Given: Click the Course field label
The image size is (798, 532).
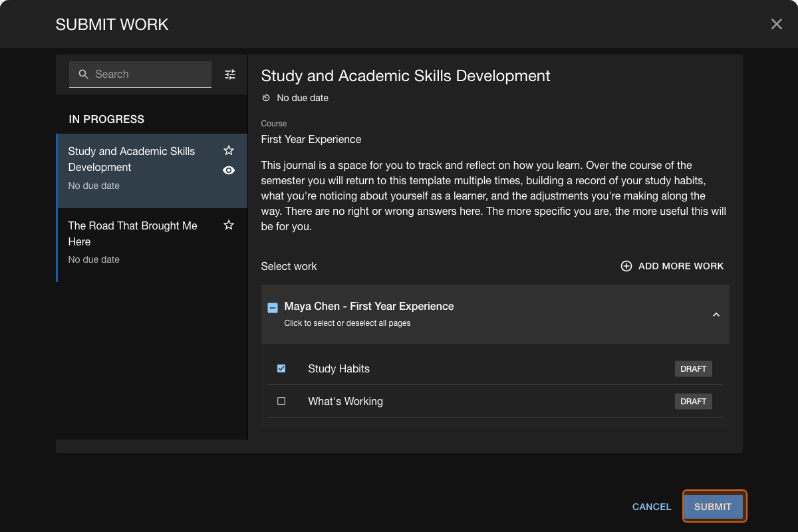Looking at the screenshot, I should 274,123.
